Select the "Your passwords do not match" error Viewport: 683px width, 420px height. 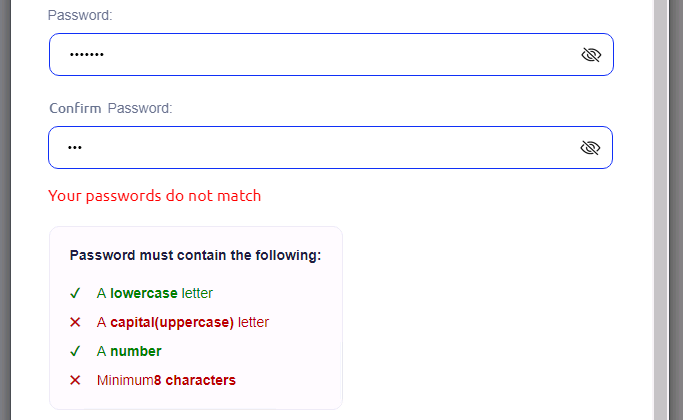[154, 196]
